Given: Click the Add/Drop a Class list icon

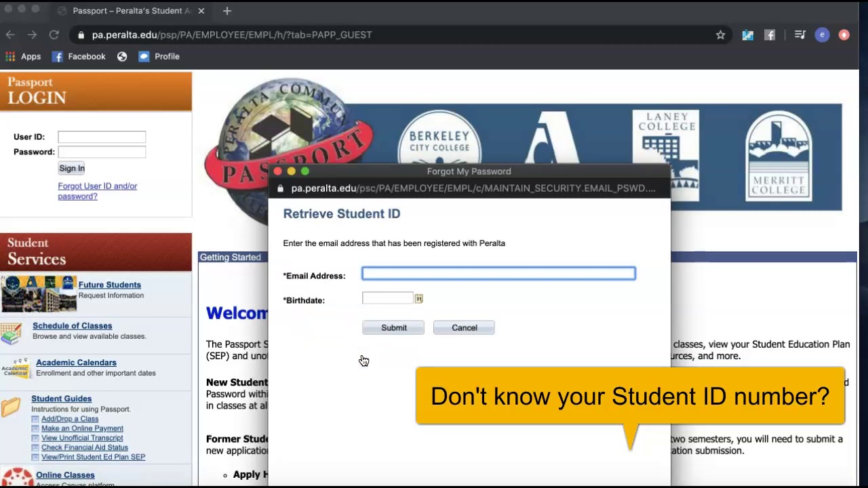Looking at the screenshot, I should pyautogui.click(x=35, y=419).
